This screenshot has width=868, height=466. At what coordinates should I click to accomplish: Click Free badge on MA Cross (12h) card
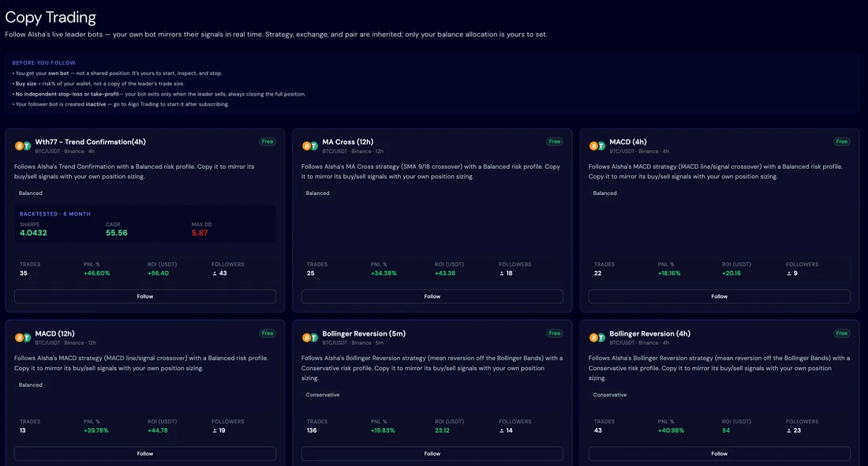coord(555,141)
